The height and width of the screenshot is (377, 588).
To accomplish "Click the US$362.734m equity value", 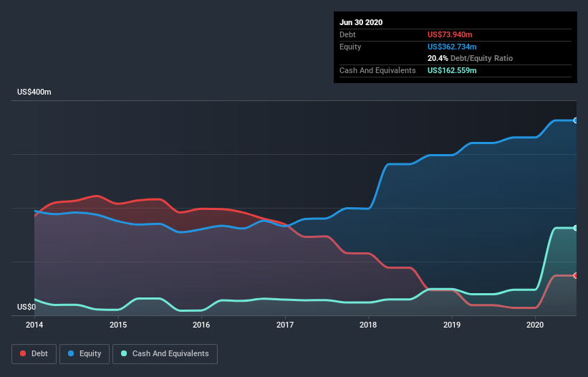I will pyautogui.click(x=452, y=47).
